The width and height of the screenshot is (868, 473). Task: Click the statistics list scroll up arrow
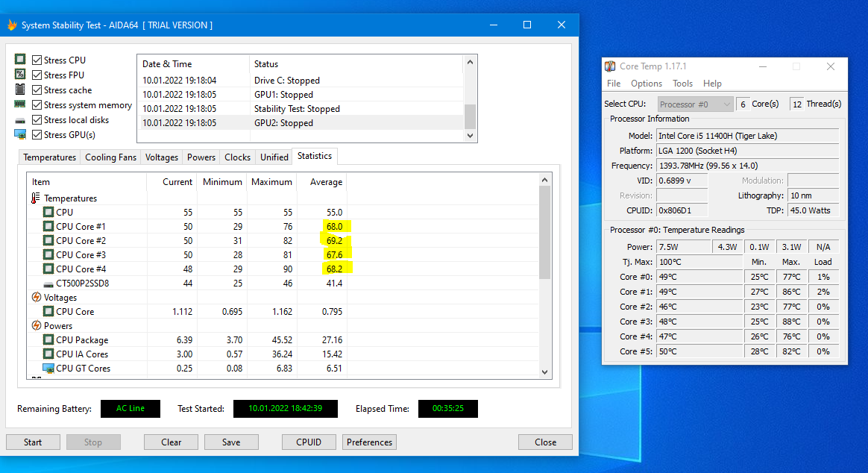[544, 180]
